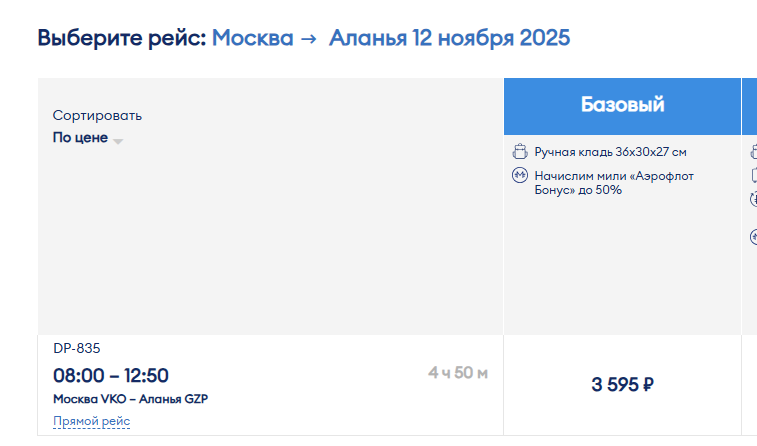Click the Aeroflot Bonus miles icon
The width and height of the screenshot is (757, 446).
click(519, 175)
